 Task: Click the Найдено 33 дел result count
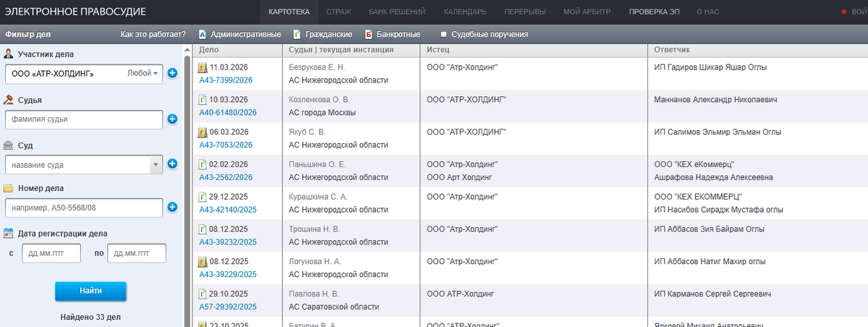click(91, 317)
